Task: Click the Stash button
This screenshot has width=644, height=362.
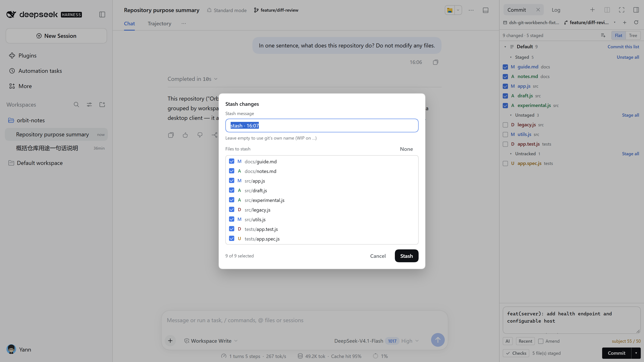Action: (x=406, y=256)
